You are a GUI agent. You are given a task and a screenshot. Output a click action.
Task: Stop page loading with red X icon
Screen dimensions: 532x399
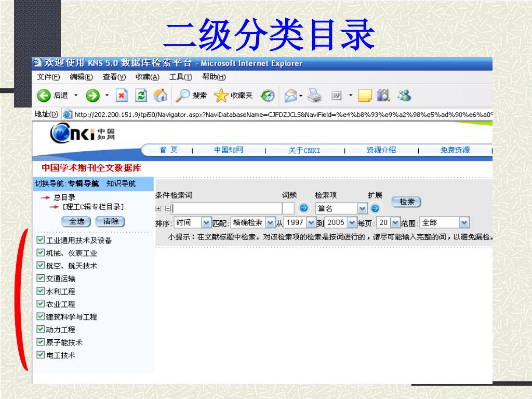click(122, 96)
